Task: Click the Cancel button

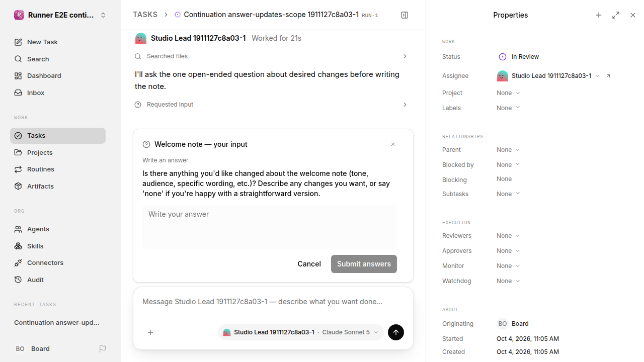Action: tap(309, 264)
